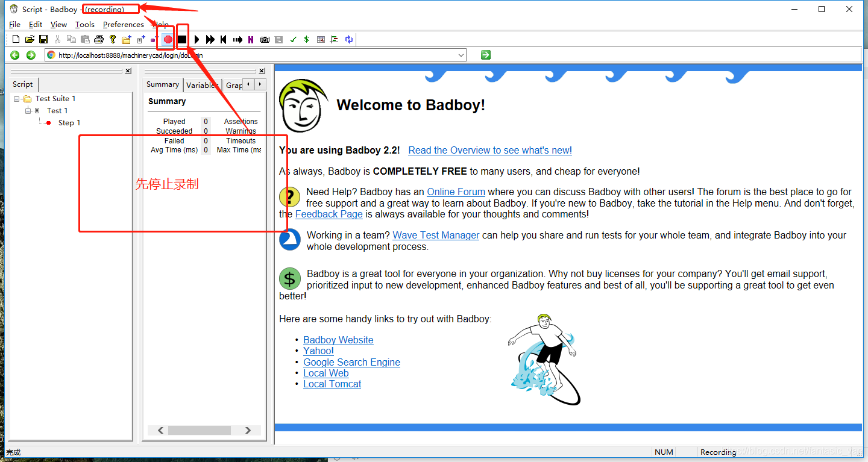Click the table grid with red X icon
The width and height of the screenshot is (868, 462).
321,39
